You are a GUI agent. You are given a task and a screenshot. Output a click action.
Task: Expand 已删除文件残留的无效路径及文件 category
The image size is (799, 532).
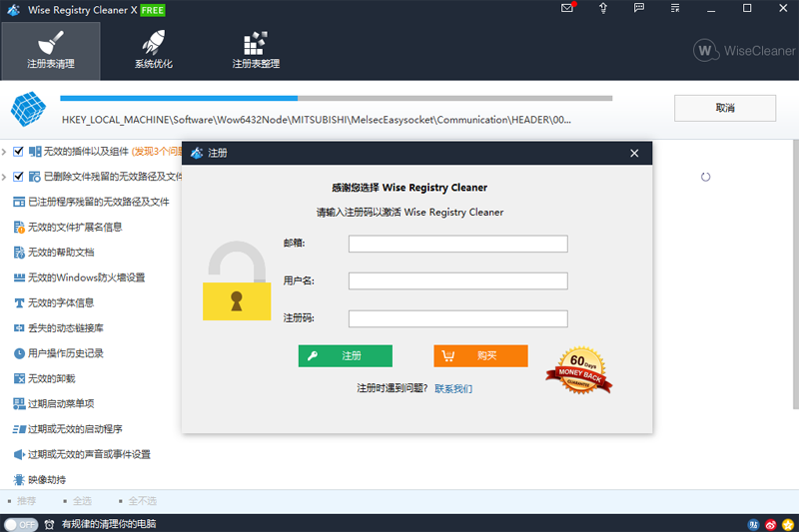(x=4, y=177)
